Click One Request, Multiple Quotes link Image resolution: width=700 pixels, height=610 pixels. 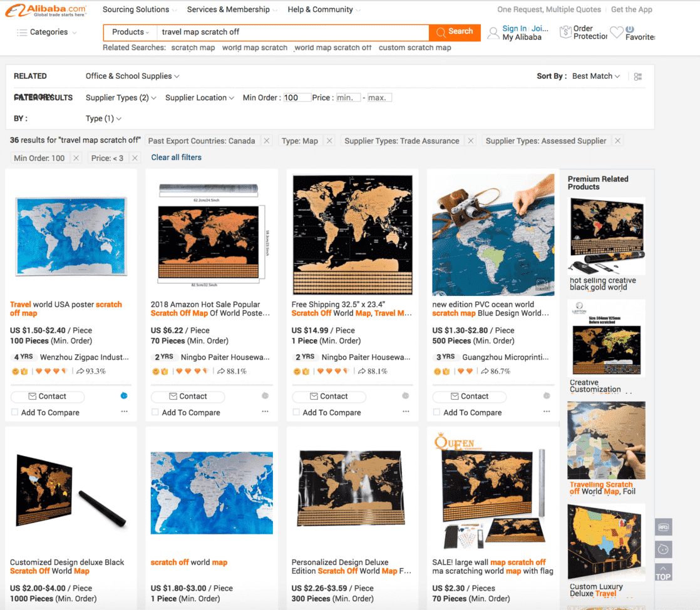[548, 9]
